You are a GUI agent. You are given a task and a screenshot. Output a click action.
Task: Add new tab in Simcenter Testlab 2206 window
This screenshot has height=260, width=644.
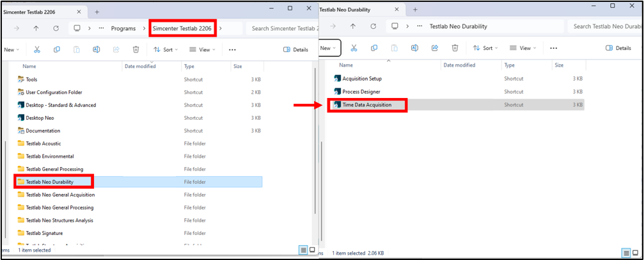[97, 12]
